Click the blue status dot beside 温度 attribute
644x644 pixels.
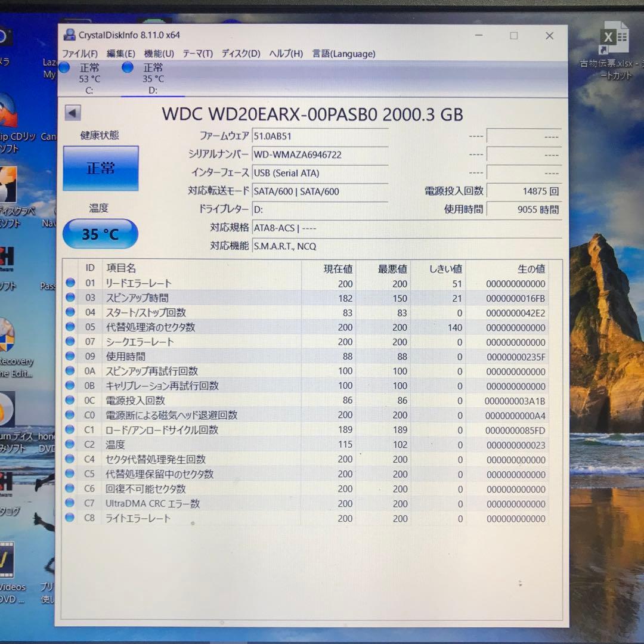coord(70,445)
